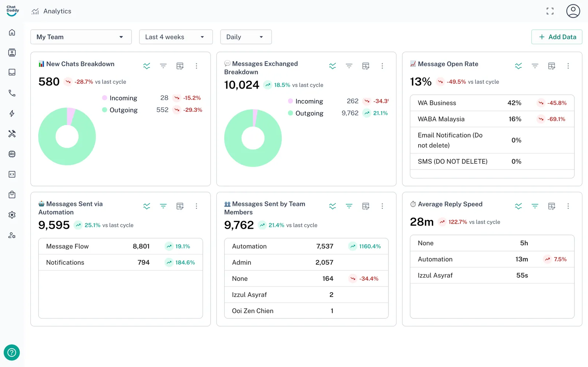Image resolution: width=588 pixels, height=367 pixels.
Task: Click the help question mark button
Action: point(12,353)
